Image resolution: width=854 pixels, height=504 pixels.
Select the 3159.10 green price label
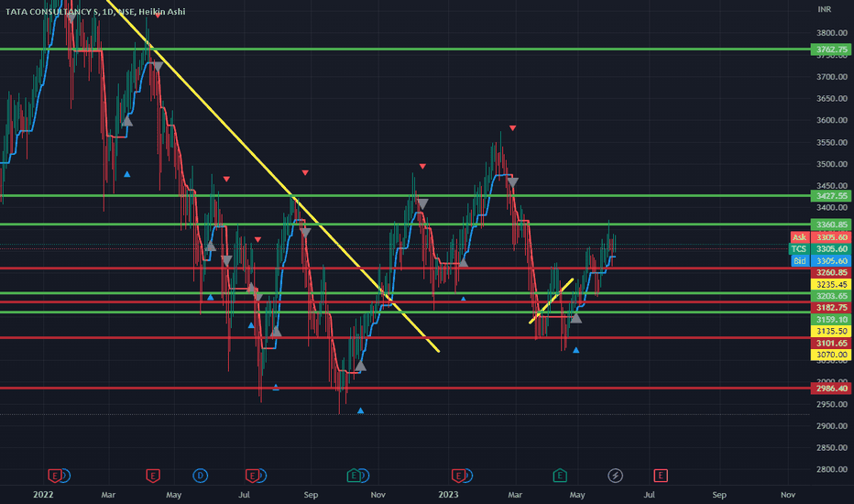coord(830,319)
